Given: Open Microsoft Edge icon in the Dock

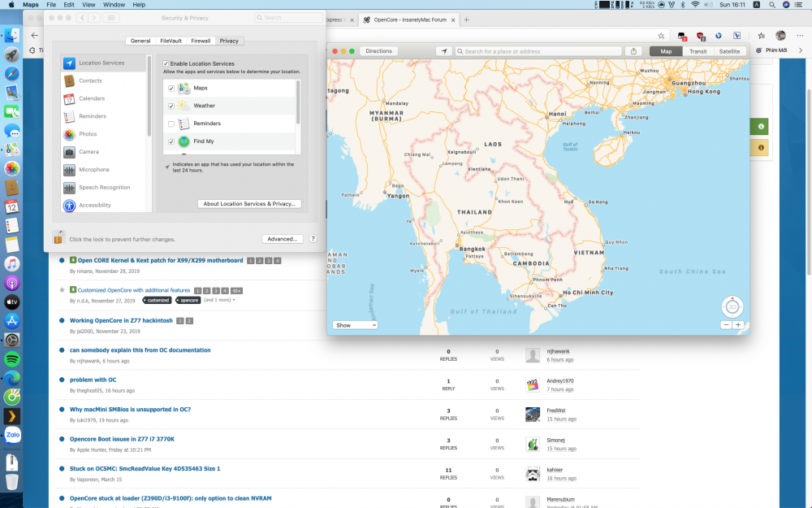Looking at the screenshot, I should coord(12,378).
